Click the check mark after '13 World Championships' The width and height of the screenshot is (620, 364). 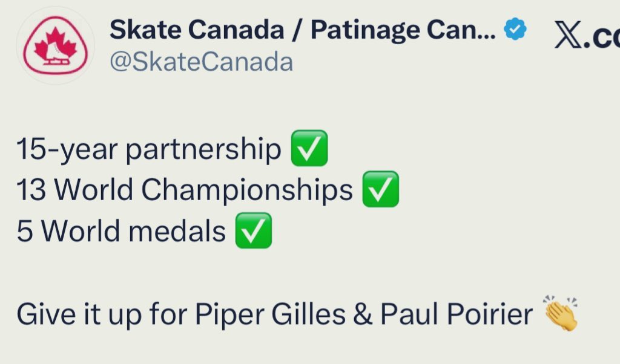[x=380, y=190]
